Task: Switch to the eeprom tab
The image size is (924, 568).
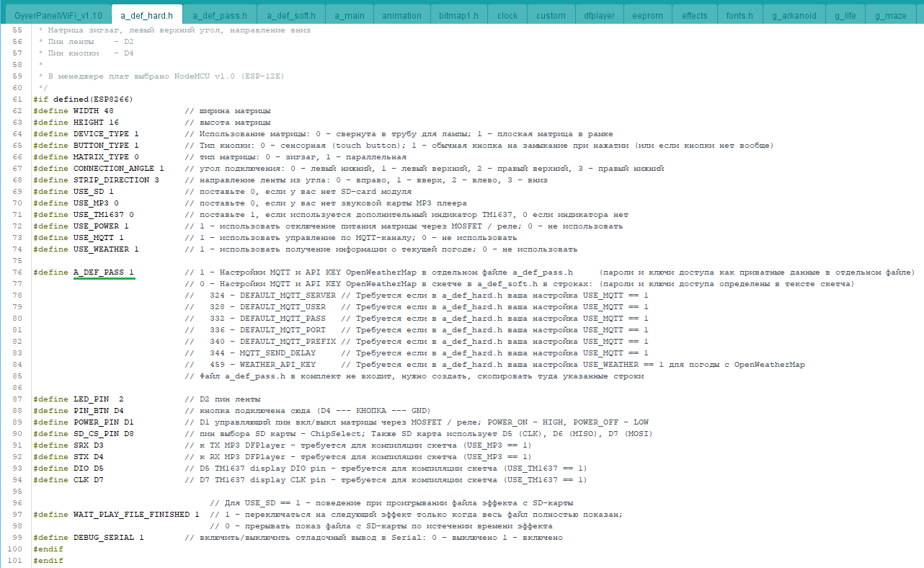Action: (x=647, y=15)
